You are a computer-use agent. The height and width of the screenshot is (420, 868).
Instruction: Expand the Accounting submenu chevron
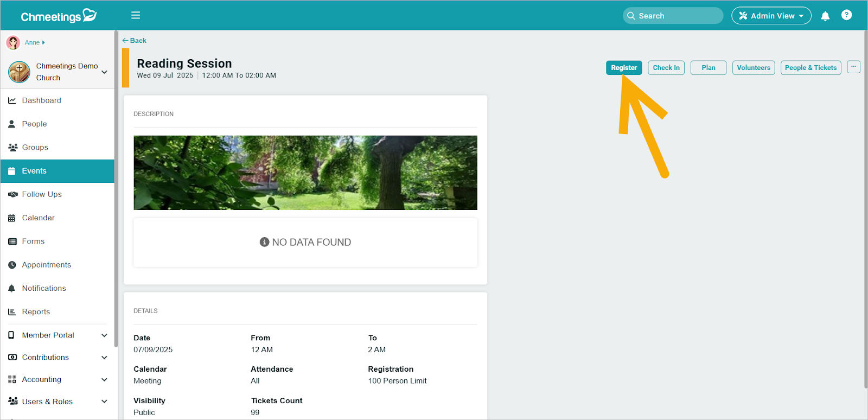(x=104, y=380)
